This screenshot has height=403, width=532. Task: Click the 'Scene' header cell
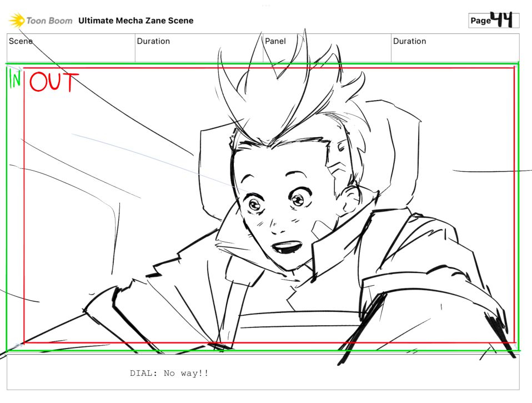click(71, 48)
